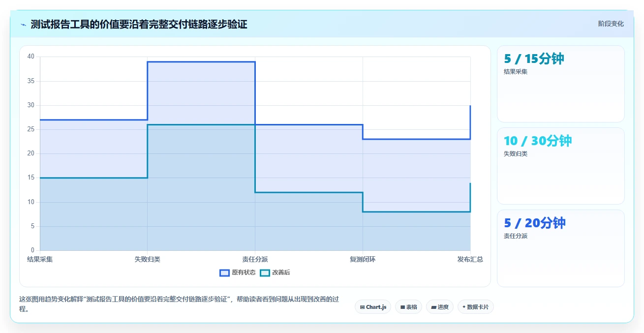Click the icon inside the 进度 chip
Screen dimensions: 644x333
point(434,307)
